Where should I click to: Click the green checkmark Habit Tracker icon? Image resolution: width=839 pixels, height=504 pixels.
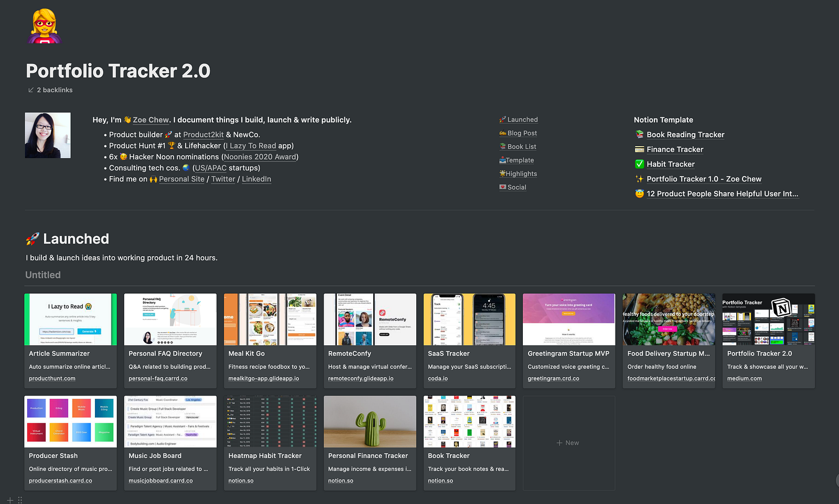pyautogui.click(x=639, y=164)
